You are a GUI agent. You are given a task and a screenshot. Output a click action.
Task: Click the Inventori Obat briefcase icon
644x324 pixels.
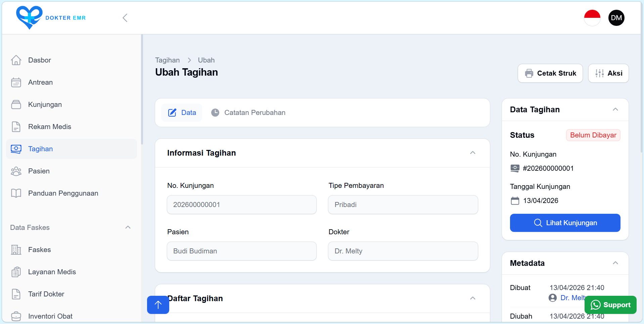[16, 316]
